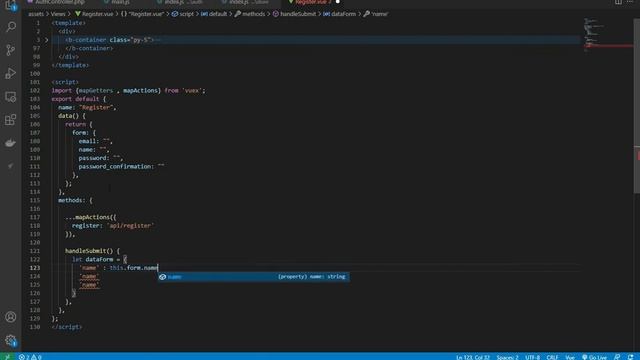Change file encoding UTF-8
This screenshot has height=360, width=640.
532,357
